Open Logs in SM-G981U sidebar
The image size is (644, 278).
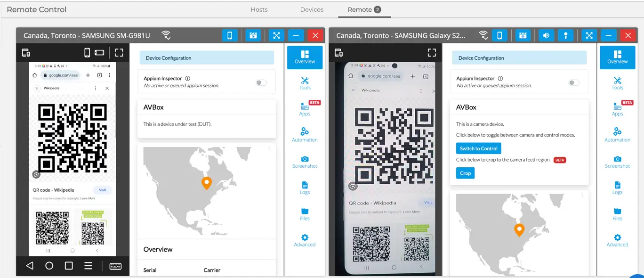(x=305, y=188)
